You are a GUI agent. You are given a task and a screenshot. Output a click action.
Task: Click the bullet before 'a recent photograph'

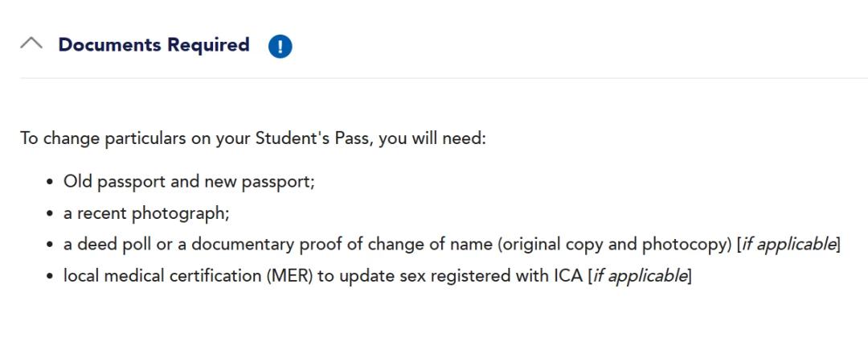pyautogui.click(x=51, y=213)
